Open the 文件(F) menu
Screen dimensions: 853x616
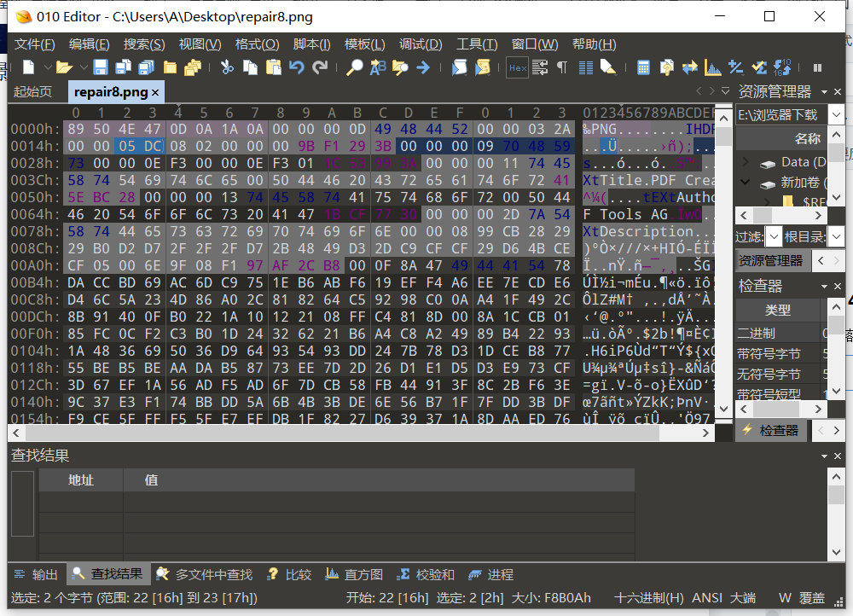point(35,44)
